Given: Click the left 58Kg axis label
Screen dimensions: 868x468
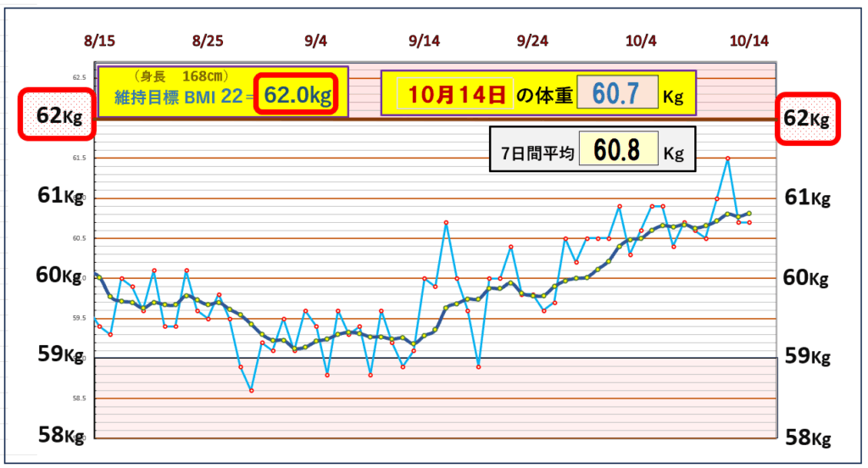Looking at the screenshot, I should 59,435.
